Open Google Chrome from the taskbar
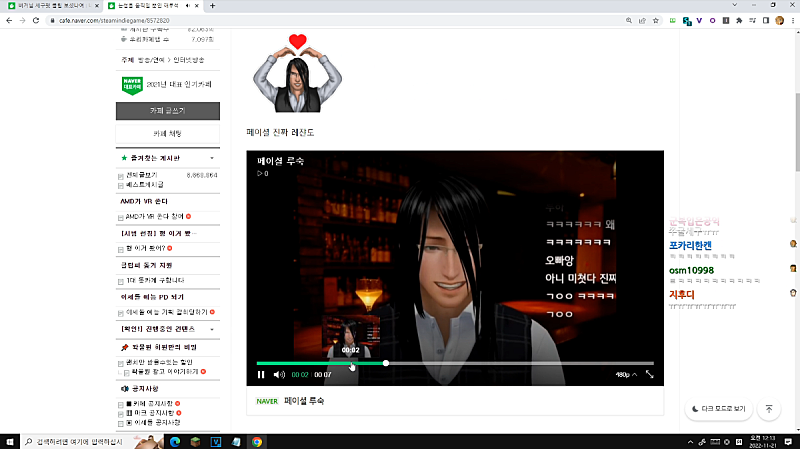Image resolution: width=800 pixels, height=449 pixels. point(257,442)
